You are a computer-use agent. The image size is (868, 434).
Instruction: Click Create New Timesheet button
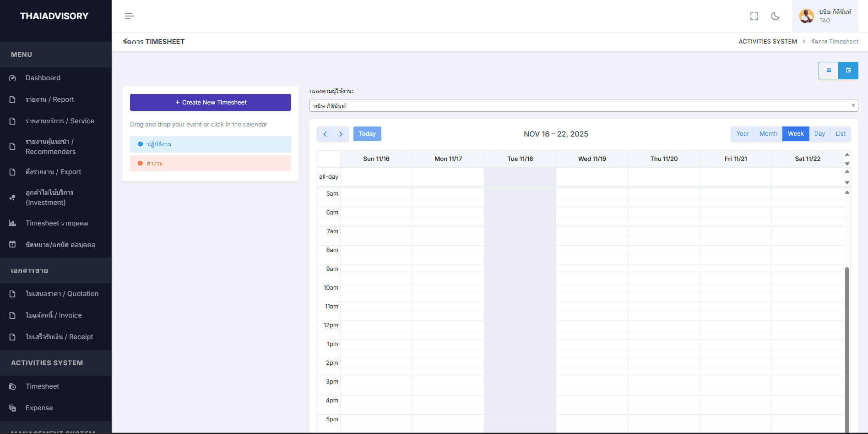[x=211, y=103]
